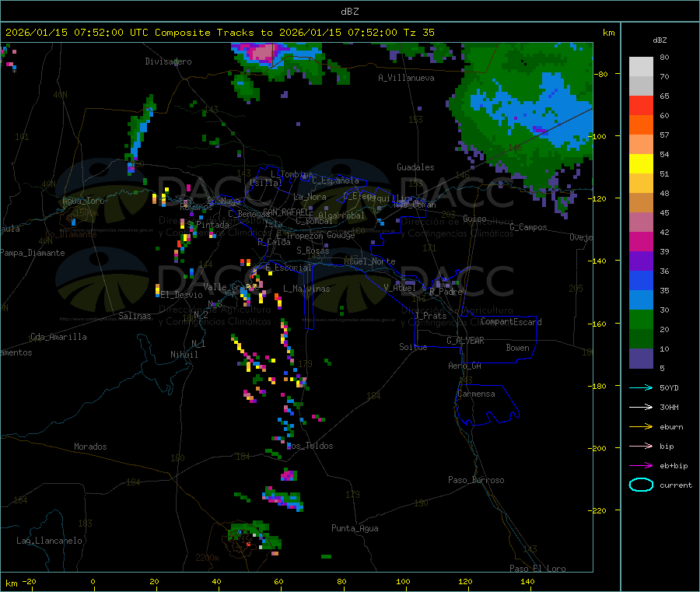Screen dimensions: 700x592
Task: Click the Carmensa place label
Action: (476, 394)
